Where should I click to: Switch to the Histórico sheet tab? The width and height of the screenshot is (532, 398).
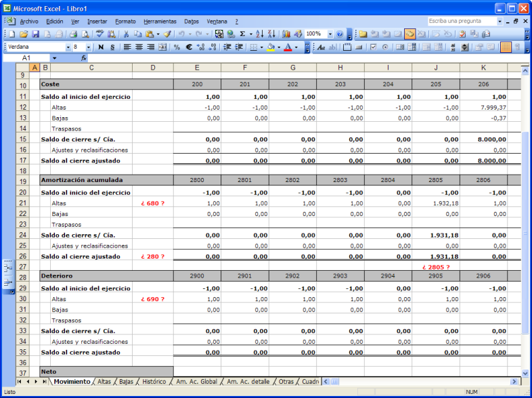154,382
